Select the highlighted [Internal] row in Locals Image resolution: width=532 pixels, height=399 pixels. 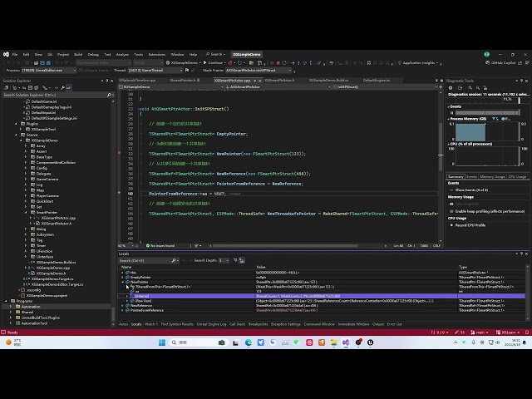[322, 296]
